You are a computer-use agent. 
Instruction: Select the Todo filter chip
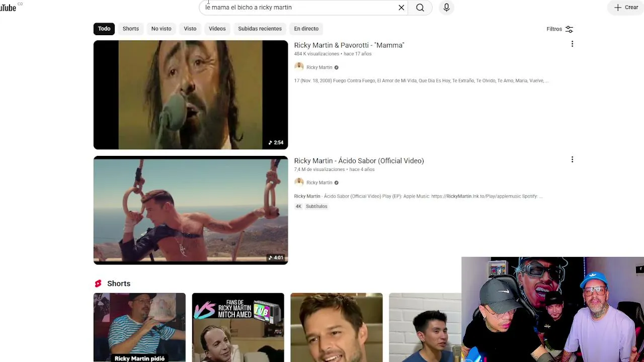click(104, 29)
